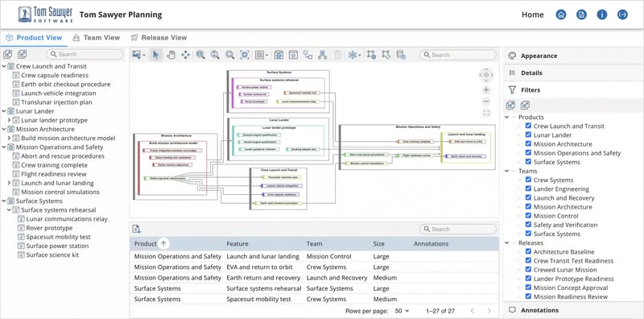This screenshot has width=644, height=319.
Task: Open the Annotations panel
Action: click(573, 310)
